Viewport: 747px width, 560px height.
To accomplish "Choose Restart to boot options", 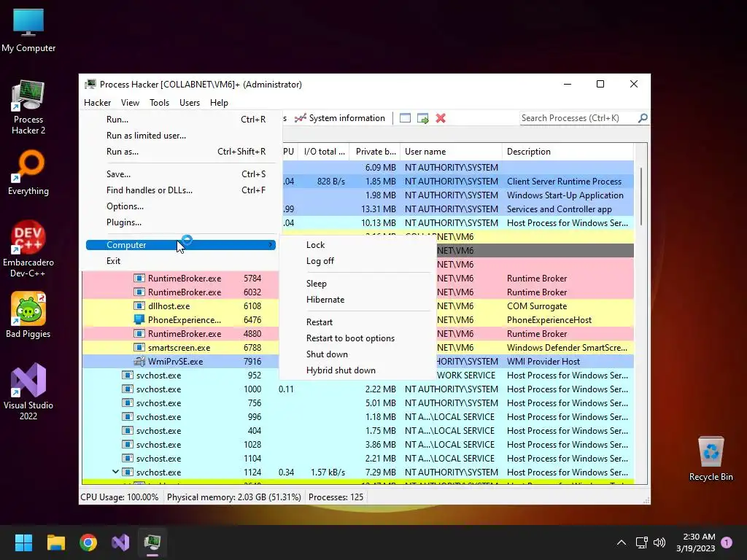I will tap(357, 338).
